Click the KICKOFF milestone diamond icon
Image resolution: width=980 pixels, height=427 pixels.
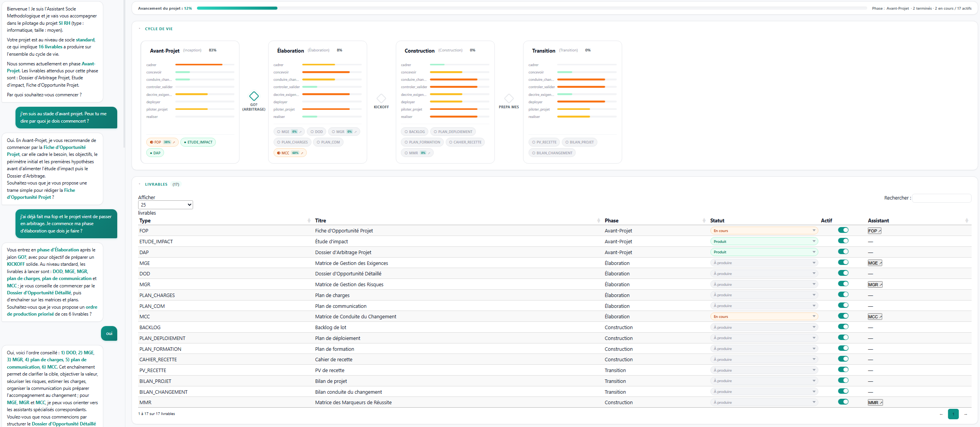(x=381, y=98)
